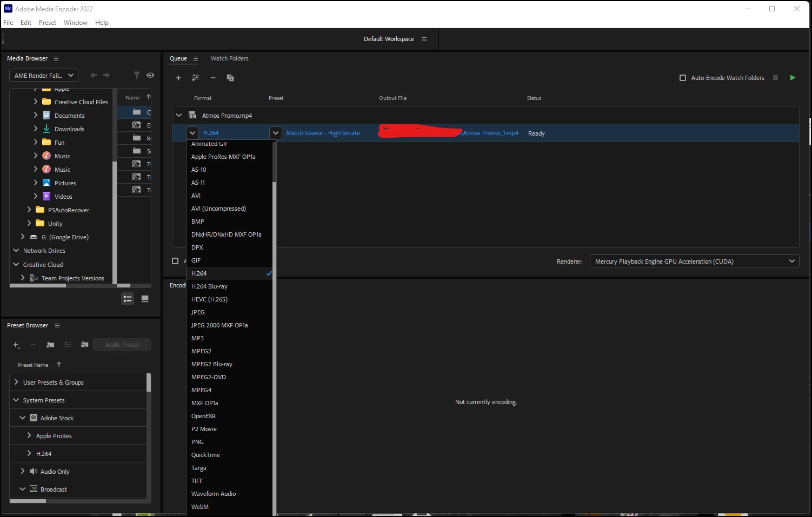Toggle the Media Browser eye view icon
This screenshot has height=517, width=812.
(x=150, y=75)
